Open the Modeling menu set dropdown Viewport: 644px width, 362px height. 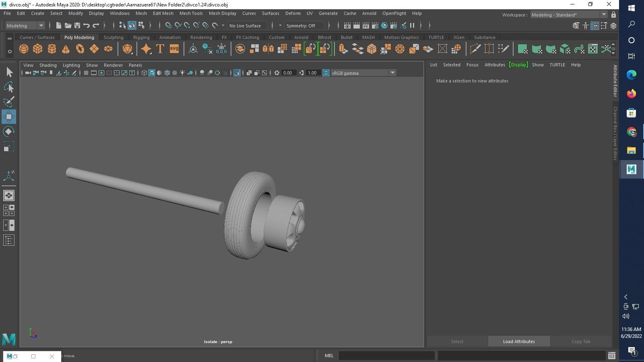point(25,26)
